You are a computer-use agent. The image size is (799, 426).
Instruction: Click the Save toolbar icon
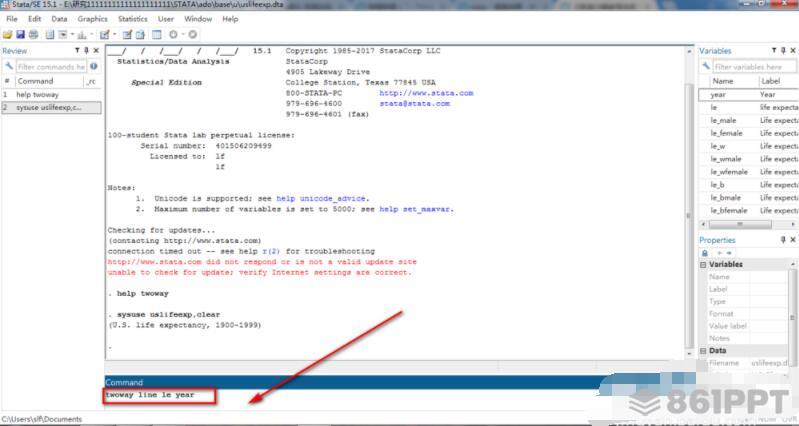pyautogui.click(x=20, y=35)
